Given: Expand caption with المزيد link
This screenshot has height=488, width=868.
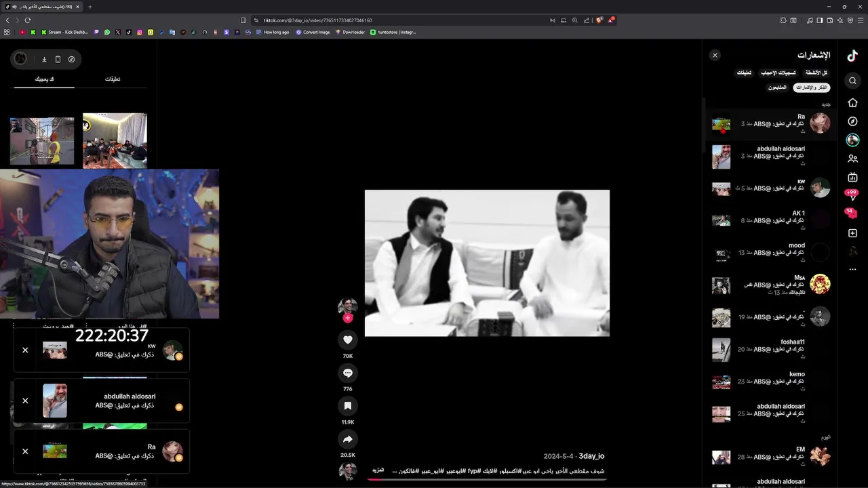Looking at the screenshot, I should (x=378, y=470).
